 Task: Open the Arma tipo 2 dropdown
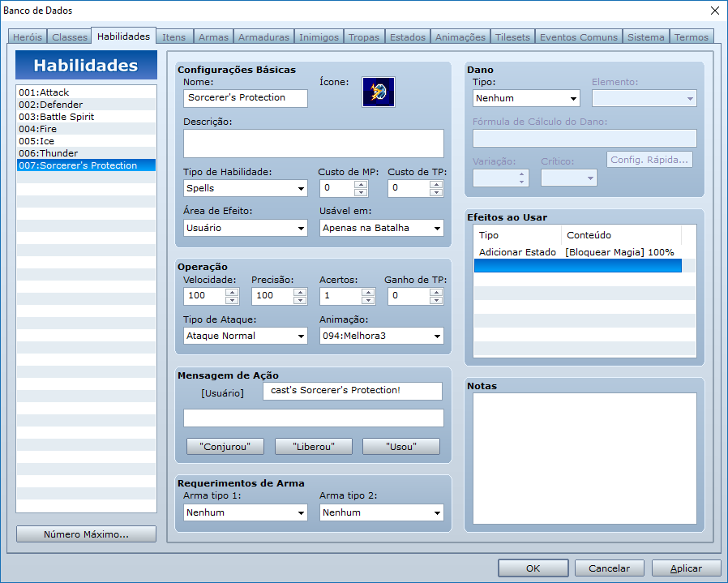[382, 512]
